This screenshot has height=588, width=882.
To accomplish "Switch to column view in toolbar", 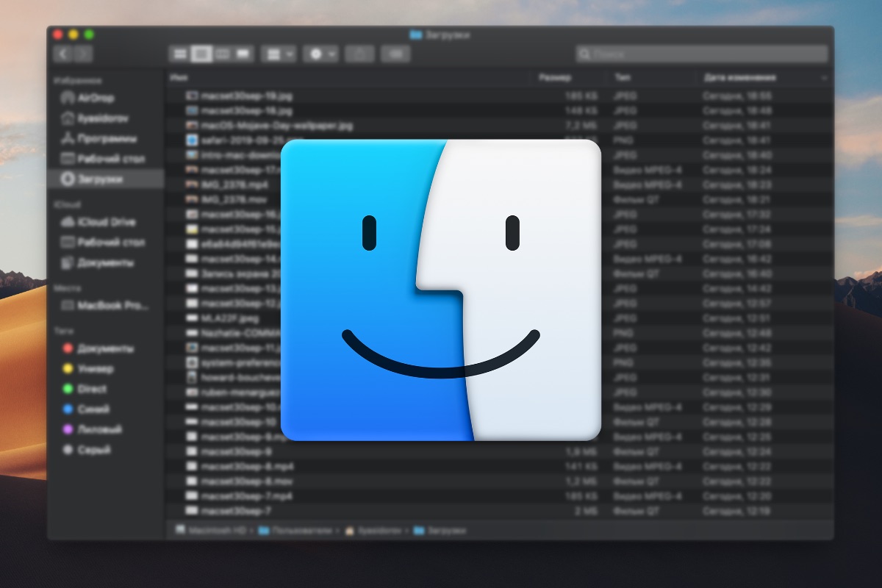I will click(x=222, y=54).
